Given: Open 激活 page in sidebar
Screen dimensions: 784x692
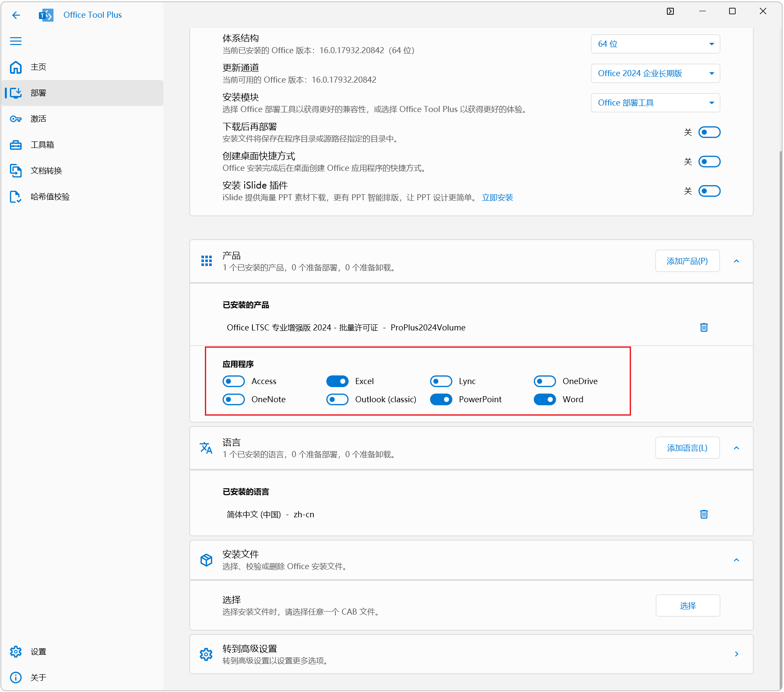Looking at the screenshot, I should (82, 119).
